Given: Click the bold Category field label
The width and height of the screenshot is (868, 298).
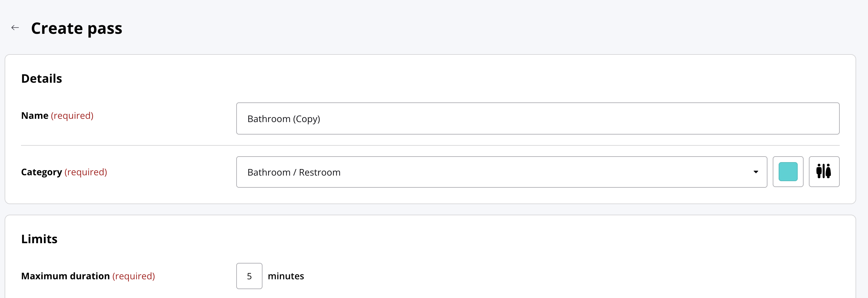Looking at the screenshot, I should [x=41, y=172].
